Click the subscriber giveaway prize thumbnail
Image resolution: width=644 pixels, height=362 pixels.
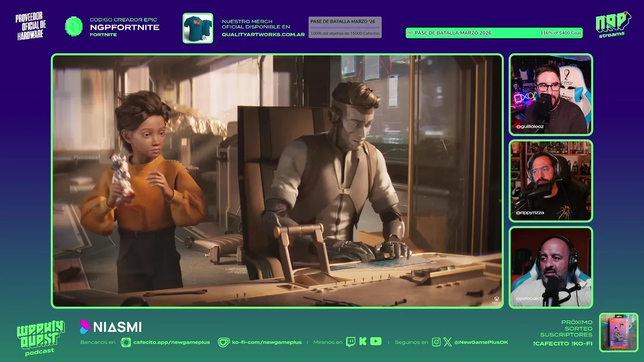(619, 332)
